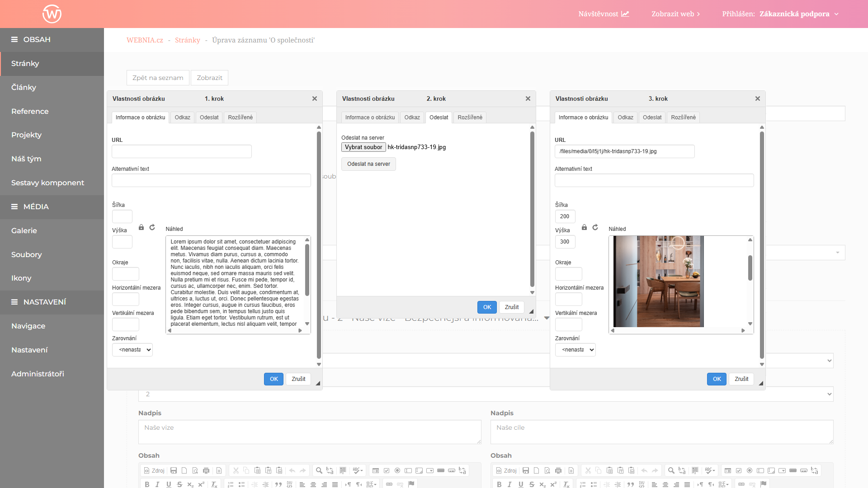Open the Odkaz tab in step 1 dialog

182,117
